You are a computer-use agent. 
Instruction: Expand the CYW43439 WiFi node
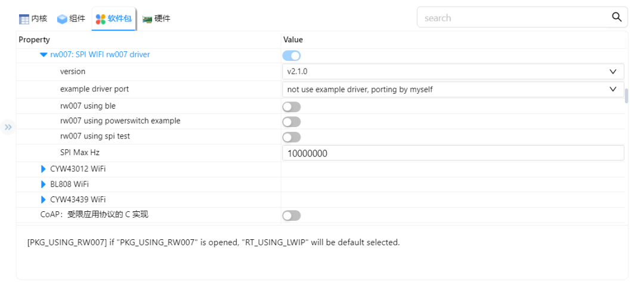pos(44,199)
